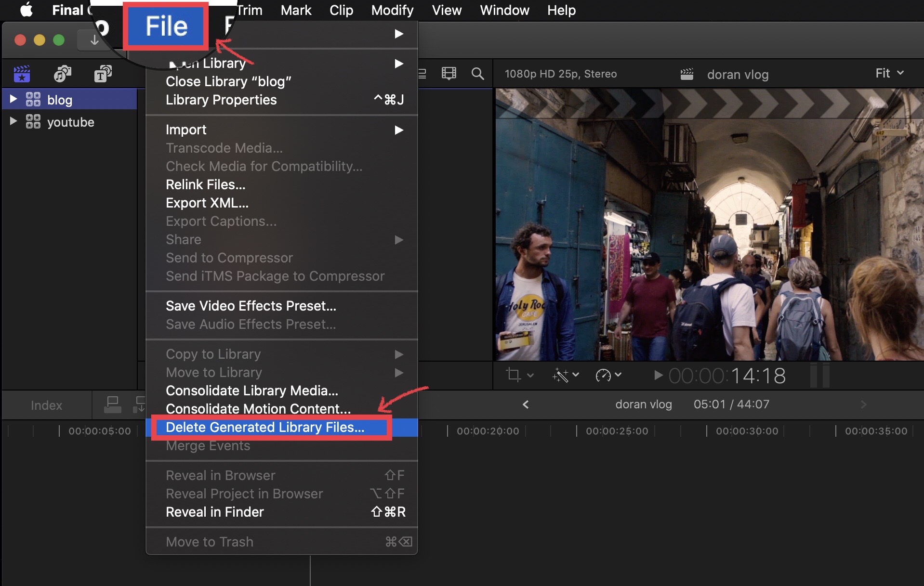
Task: Click the doran vlog project title in viewer
Action: 738,74
